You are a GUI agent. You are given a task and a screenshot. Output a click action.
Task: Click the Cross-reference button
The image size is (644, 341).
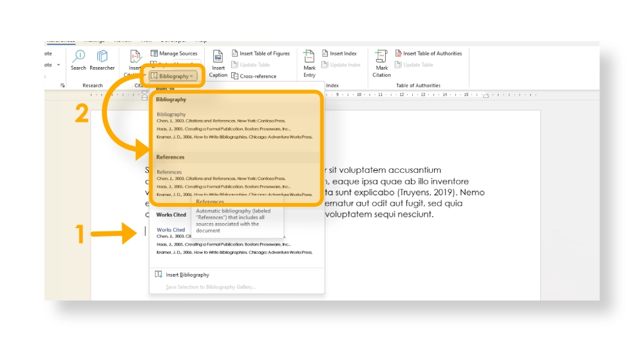258,76
